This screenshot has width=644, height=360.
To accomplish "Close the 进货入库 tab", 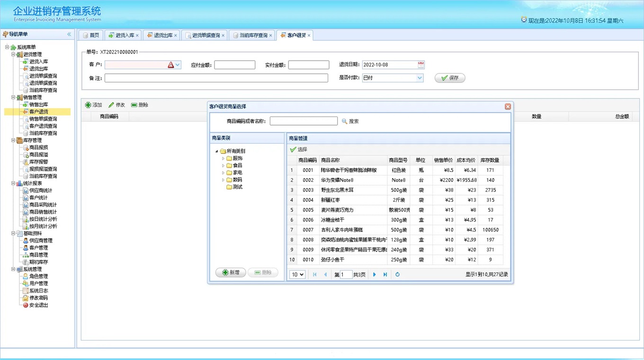I will tap(137, 36).
